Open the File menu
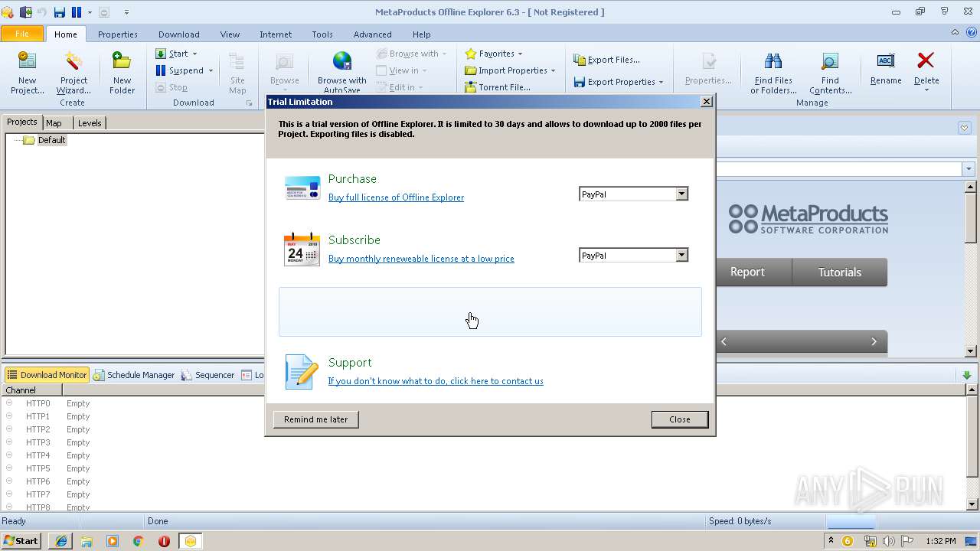The height and width of the screenshot is (551, 980). click(22, 34)
